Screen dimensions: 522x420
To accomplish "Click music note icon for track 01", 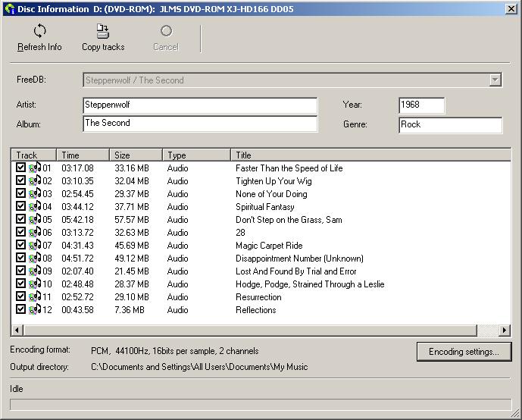I will pyautogui.click(x=35, y=168).
